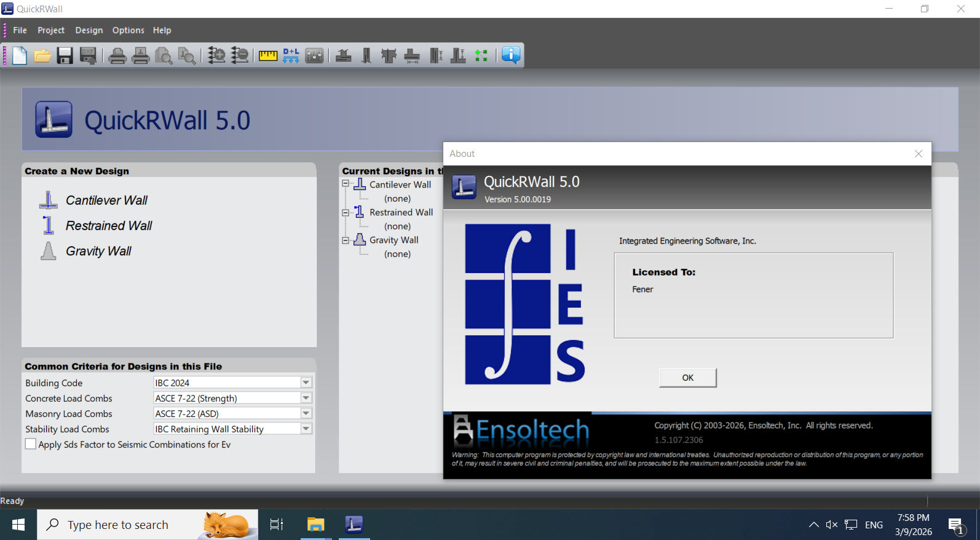Select Restrained Wall in Current Designs tree
980x540 pixels.
tap(401, 212)
